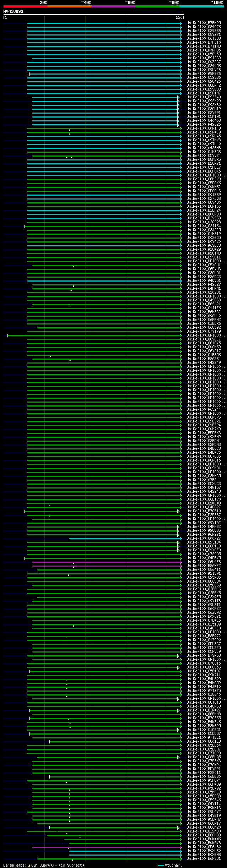The height and width of the screenshot is (868, 227).
Task: Select hit label UniRef100_Q01369
Action: coord(204,195)
